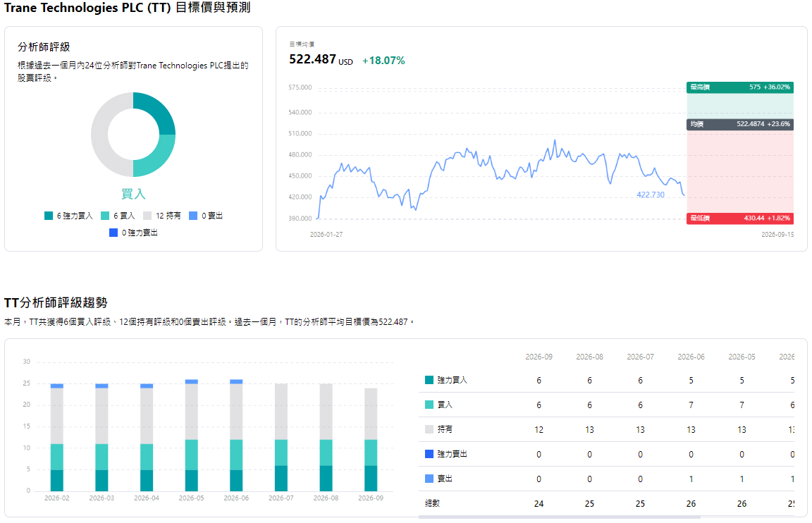Screen dimensions: 812x523
Task: Click the 2026-09 column header
Action: 539,357
